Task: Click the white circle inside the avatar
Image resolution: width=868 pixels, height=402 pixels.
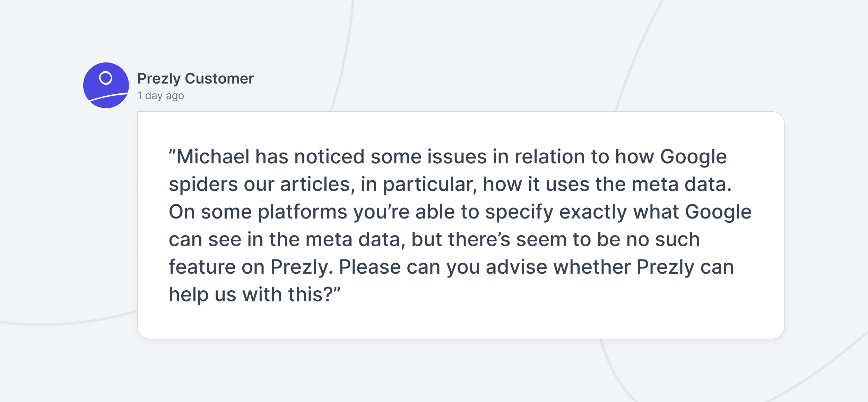Action: point(106,78)
